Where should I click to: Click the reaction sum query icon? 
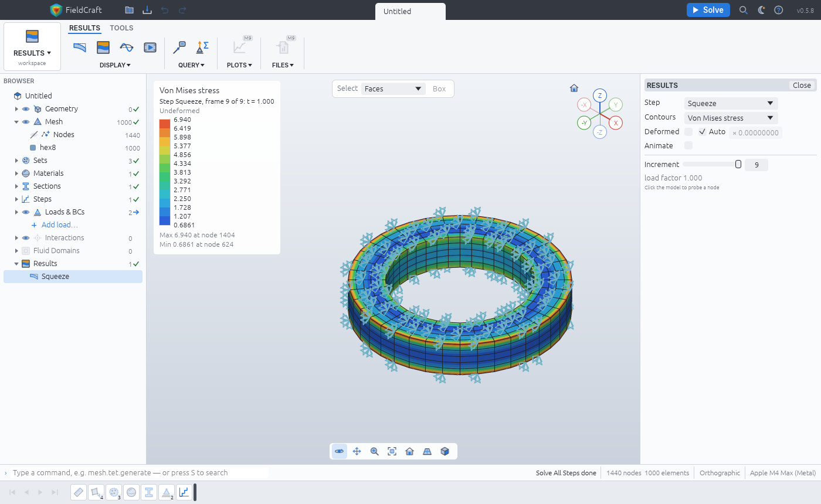[x=203, y=47]
